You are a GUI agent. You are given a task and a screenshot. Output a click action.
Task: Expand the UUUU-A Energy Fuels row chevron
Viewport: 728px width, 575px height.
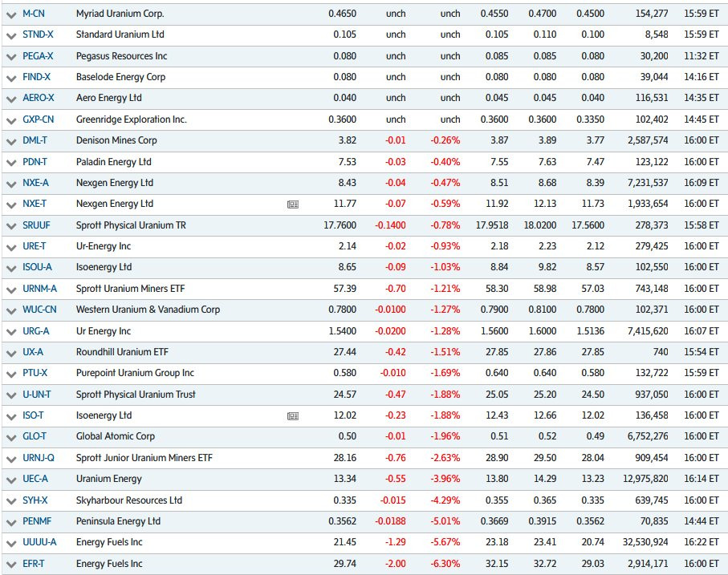point(11,544)
